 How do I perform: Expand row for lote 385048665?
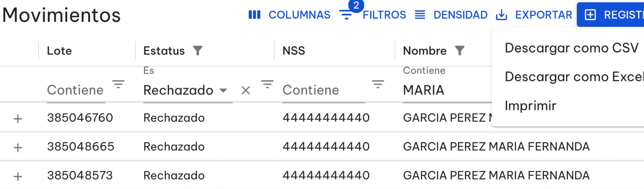[x=18, y=148]
